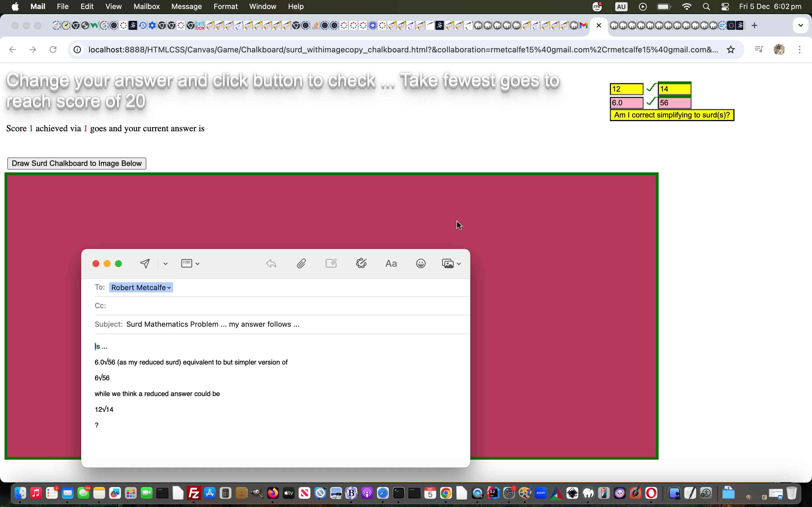This screenshot has width=812, height=507.
Task: Click the Am I correct simplifying to surd(s) button
Action: [x=672, y=115]
